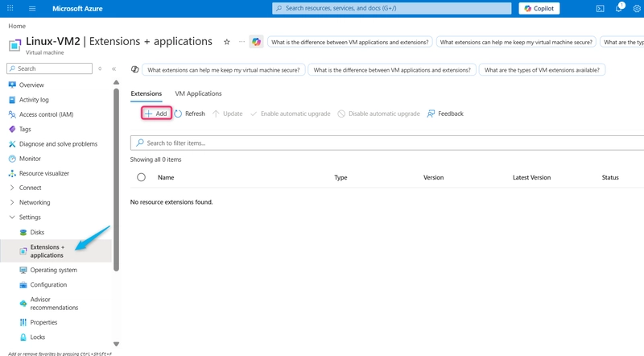This screenshot has height=356, width=644.
Task: Click the Search to filter items box
Action: click(x=387, y=143)
